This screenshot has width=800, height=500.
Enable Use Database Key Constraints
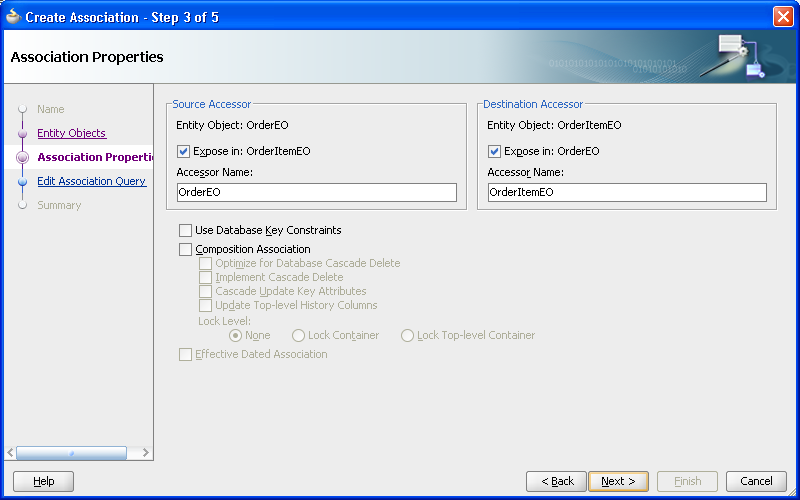pyautogui.click(x=185, y=231)
